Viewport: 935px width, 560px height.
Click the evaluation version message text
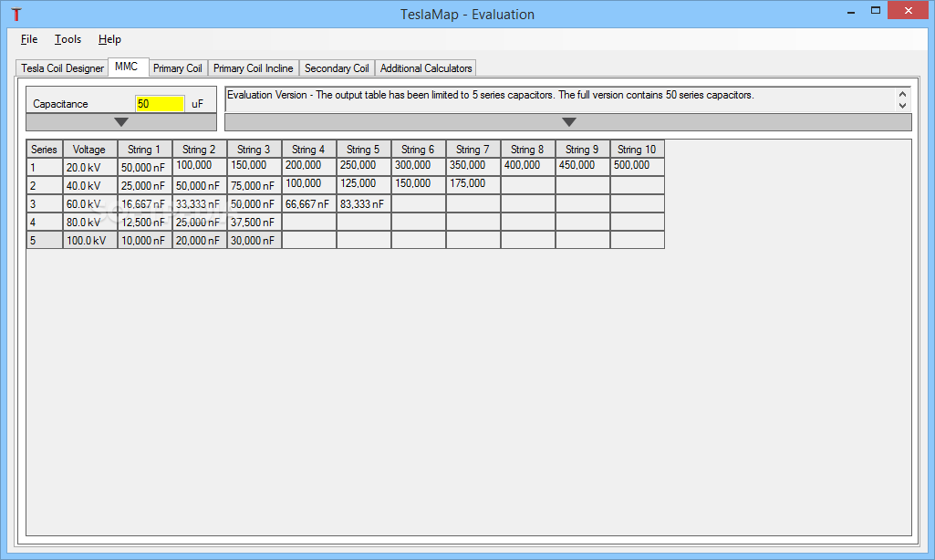(x=490, y=95)
